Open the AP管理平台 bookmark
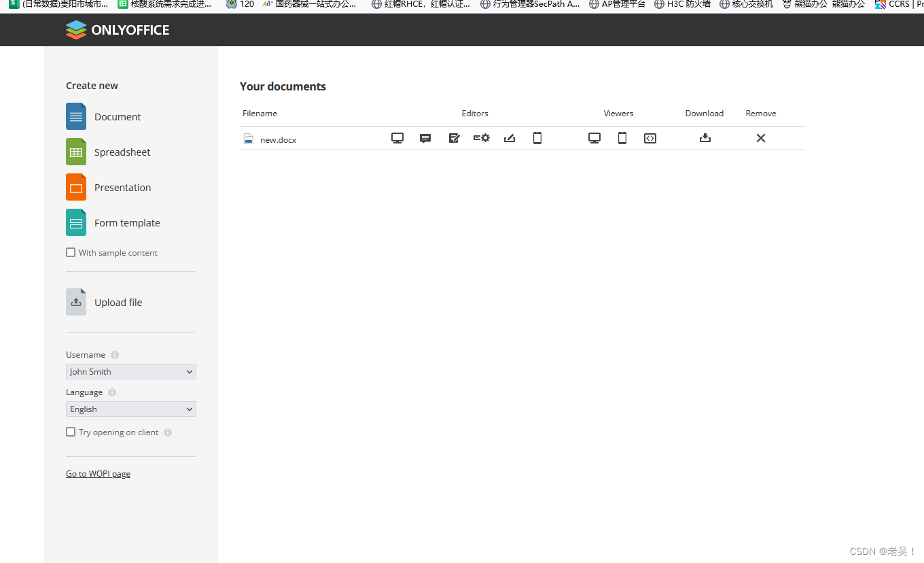Image resolution: width=924 pixels, height=563 pixels. [617, 4]
